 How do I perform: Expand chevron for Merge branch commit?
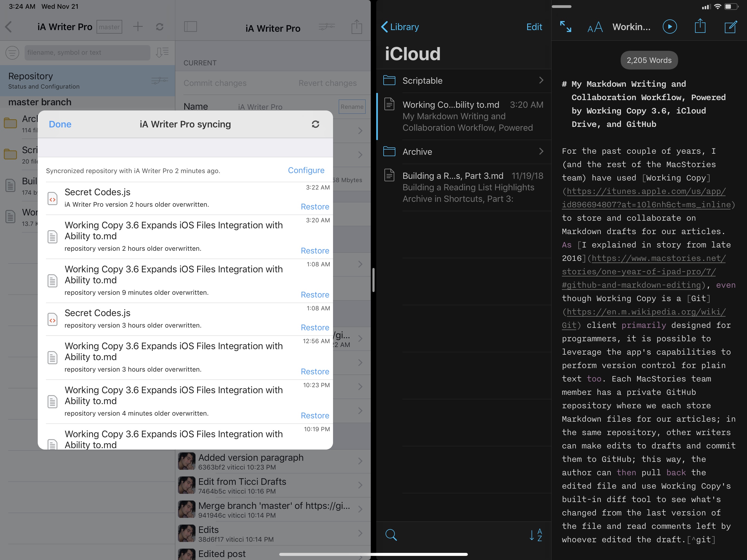pos(360,509)
